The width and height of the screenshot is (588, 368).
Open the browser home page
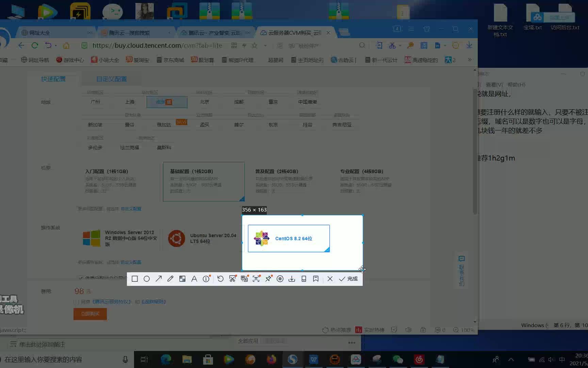[66, 45]
